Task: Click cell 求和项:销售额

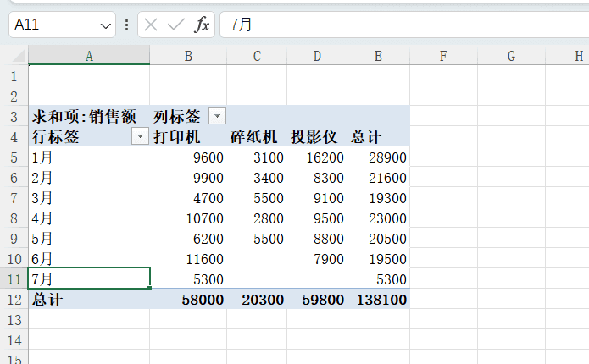Action: [x=89, y=116]
